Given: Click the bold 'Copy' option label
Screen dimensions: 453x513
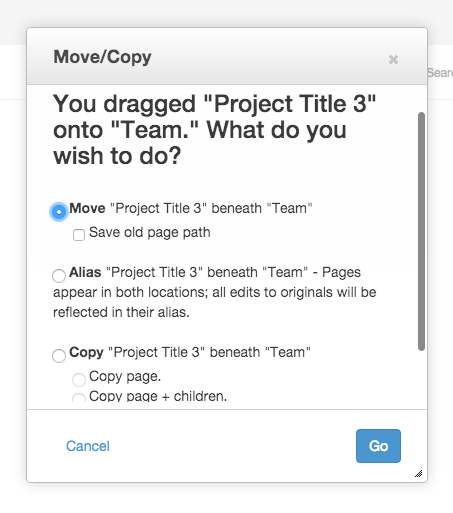Looking at the screenshot, I should coord(86,353).
